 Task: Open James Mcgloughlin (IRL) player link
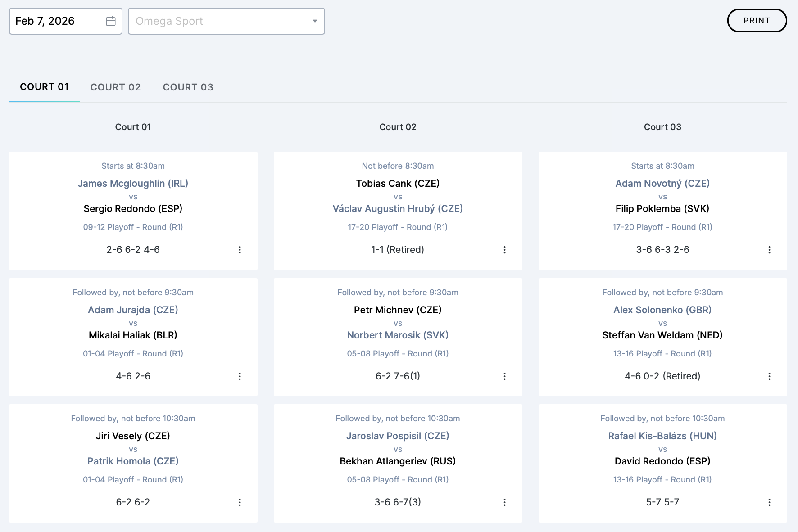(133, 184)
